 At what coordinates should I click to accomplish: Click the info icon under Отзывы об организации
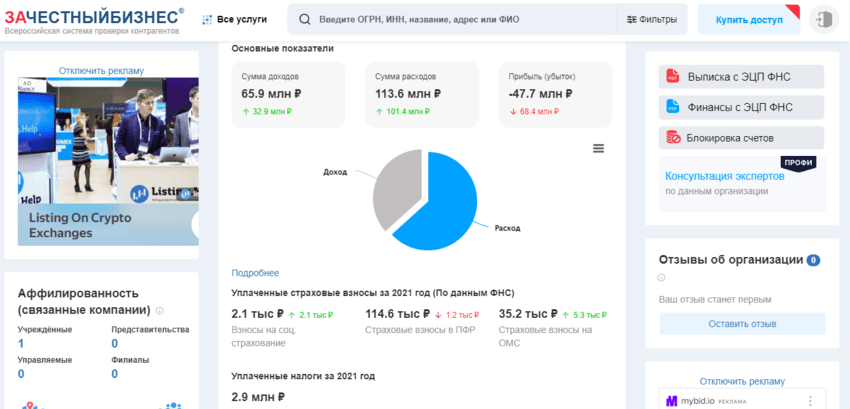[x=661, y=278]
